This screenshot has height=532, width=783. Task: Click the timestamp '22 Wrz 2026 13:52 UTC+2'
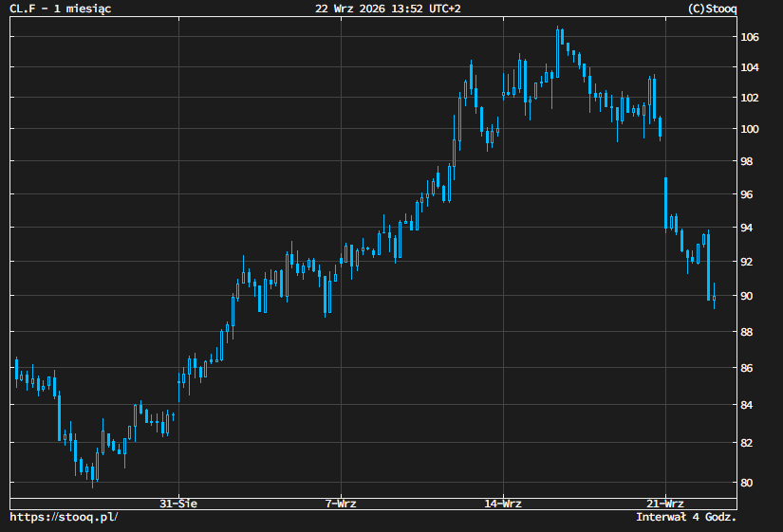click(388, 9)
